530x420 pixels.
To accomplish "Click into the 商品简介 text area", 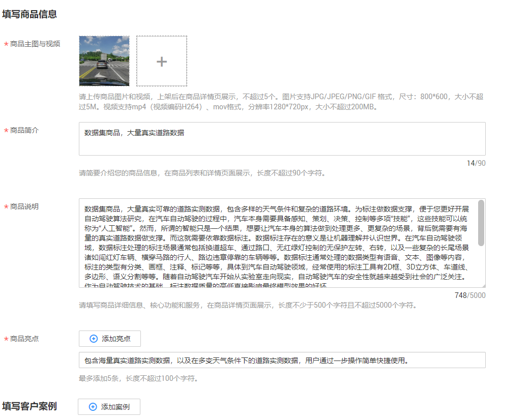I will pos(282,139).
